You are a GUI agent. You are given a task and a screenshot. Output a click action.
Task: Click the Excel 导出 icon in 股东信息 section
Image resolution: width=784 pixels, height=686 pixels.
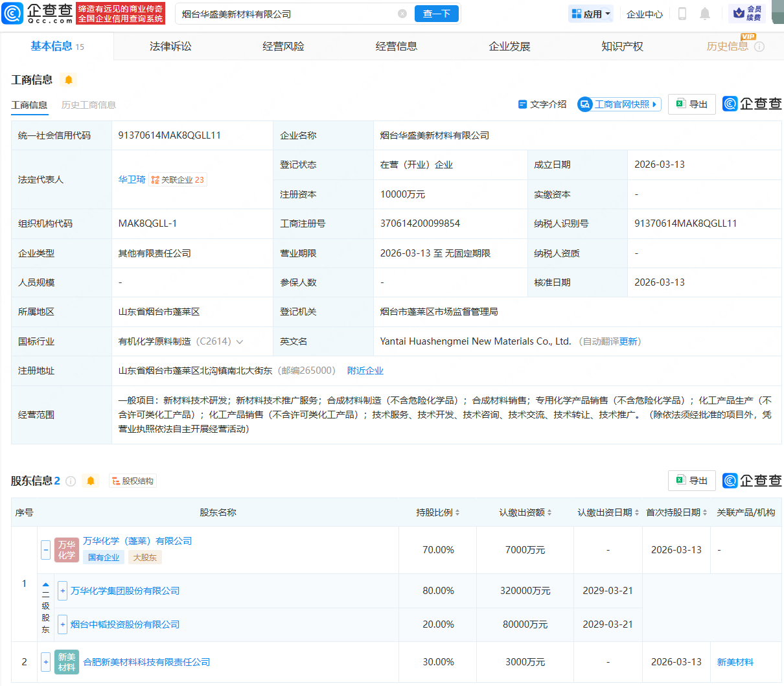coord(682,481)
